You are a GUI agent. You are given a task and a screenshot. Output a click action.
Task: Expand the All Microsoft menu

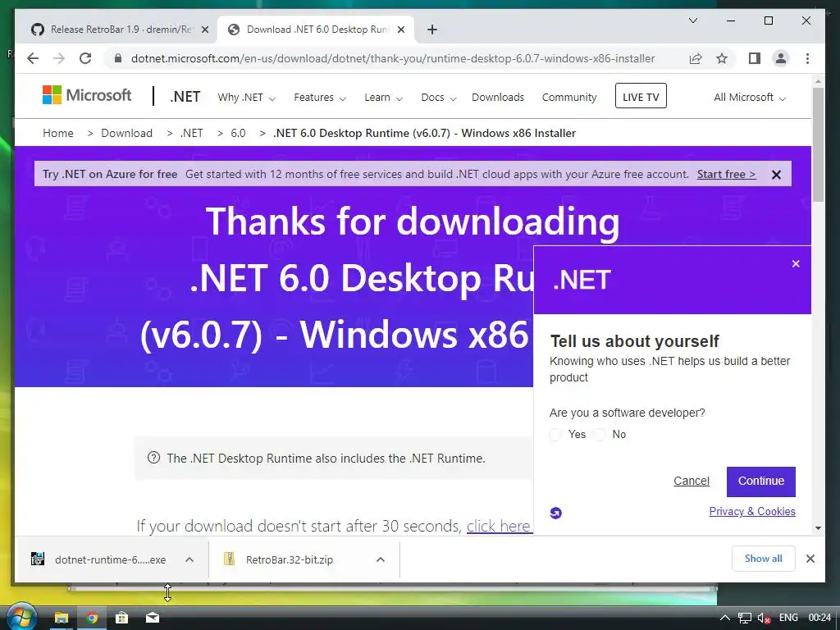point(750,98)
